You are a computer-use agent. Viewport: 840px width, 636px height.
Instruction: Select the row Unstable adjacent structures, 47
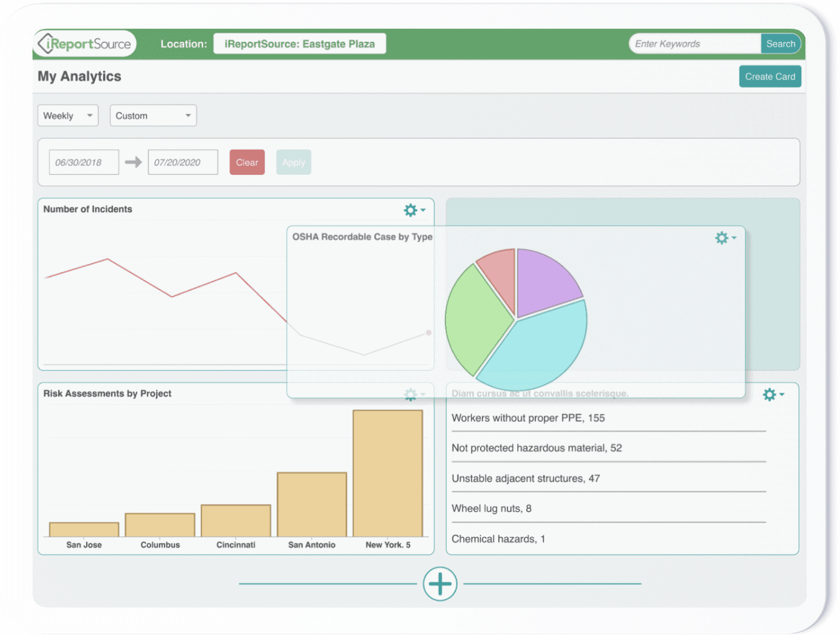pos(609,478)
